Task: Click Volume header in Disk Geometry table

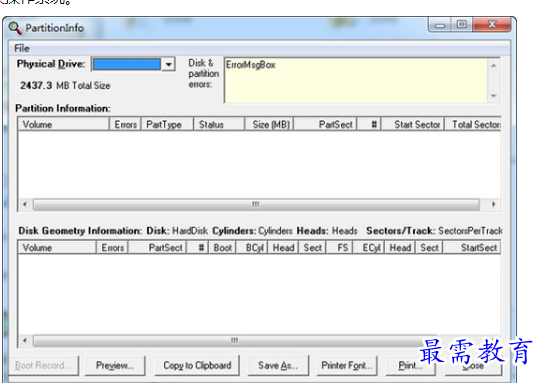Action: (57, 248)
